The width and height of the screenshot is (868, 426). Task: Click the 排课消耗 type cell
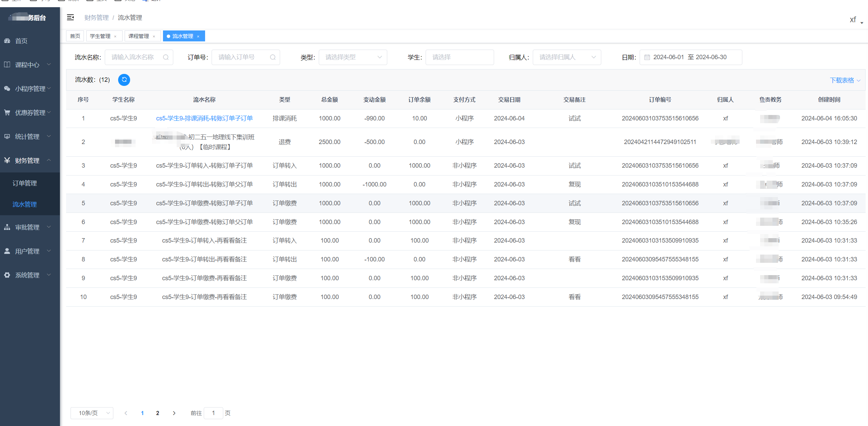285,118
